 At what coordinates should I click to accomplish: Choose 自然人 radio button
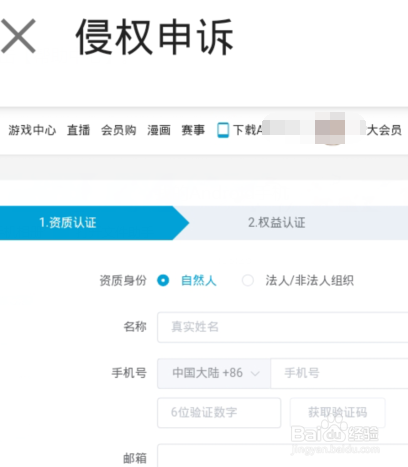pyautogui.click(x=163, y=280)
